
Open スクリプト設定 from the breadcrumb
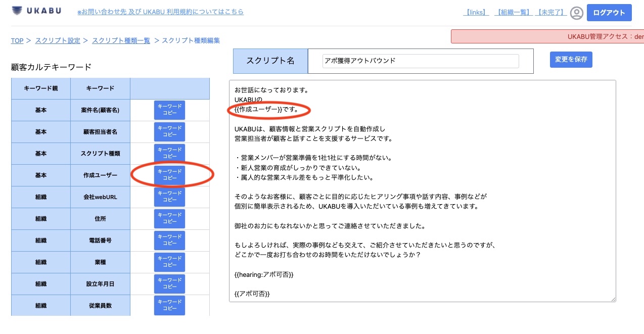click(58, 40)
